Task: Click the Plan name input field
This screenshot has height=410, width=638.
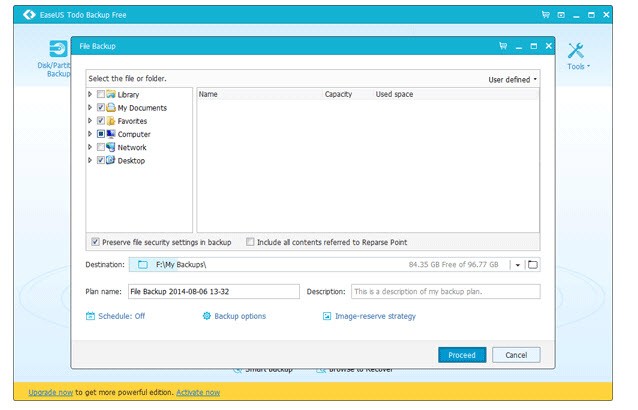Action: tap(214, 292)
